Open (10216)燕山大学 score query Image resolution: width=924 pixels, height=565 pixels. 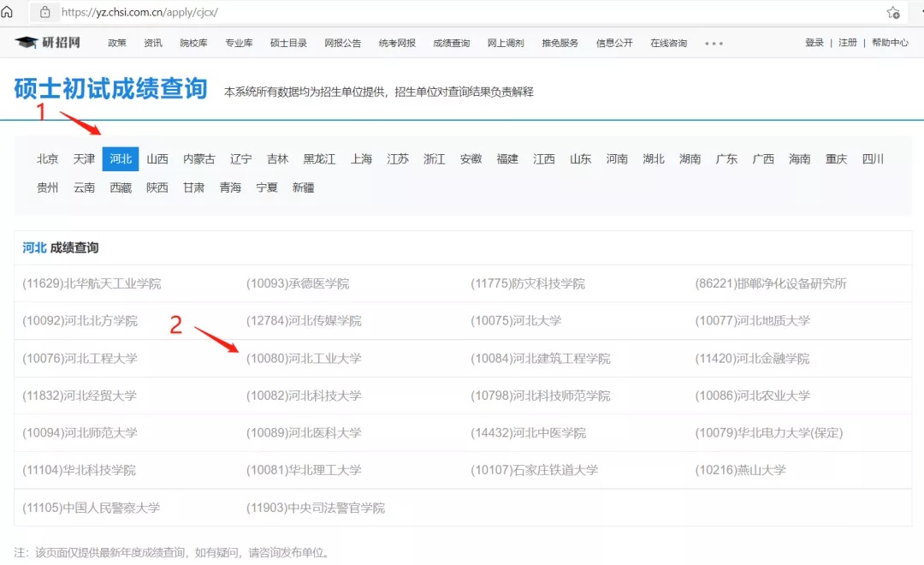(x=740, y=470)
